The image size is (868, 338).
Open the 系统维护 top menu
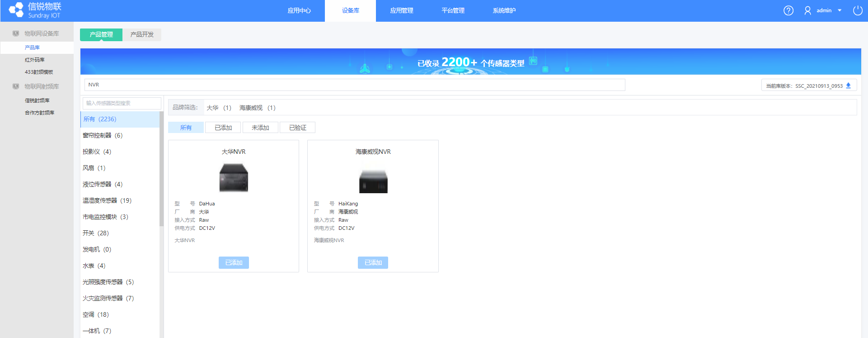click(504, 10)
